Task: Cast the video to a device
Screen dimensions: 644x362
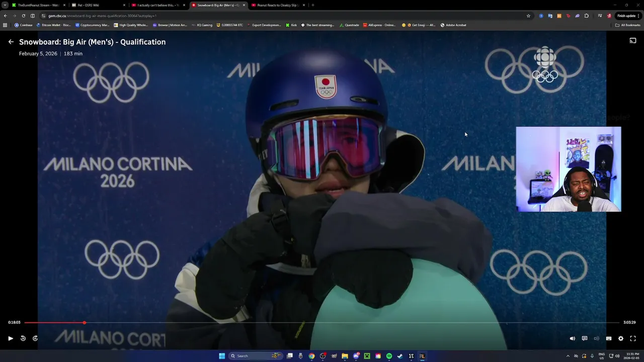Action: click(x=633, y=41)
